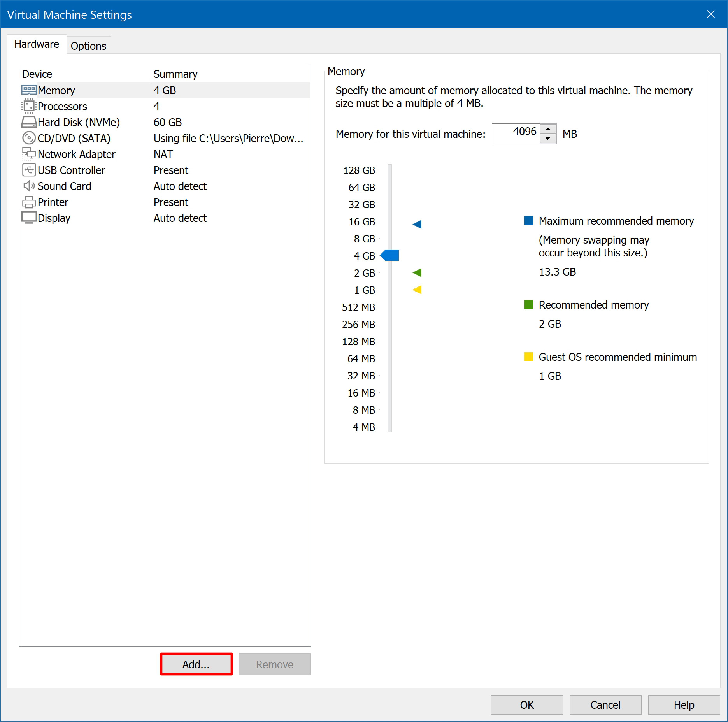Screen dimensions: 728x722
Task: Click the 60 GB hard disk summary
Action: click(168, 122)
